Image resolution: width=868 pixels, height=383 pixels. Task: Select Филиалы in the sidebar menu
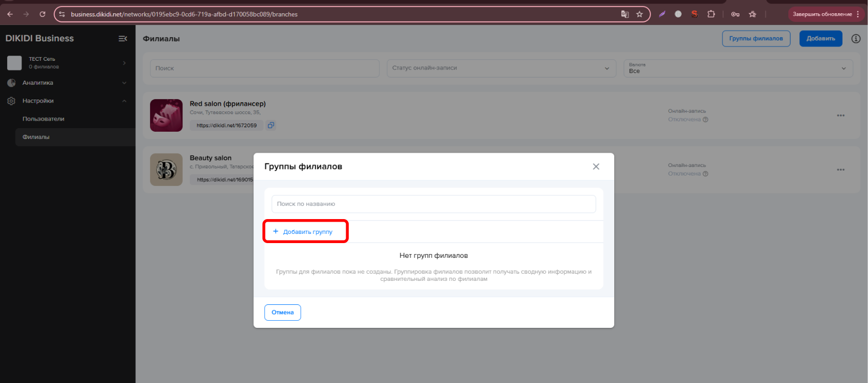[36, 137]
